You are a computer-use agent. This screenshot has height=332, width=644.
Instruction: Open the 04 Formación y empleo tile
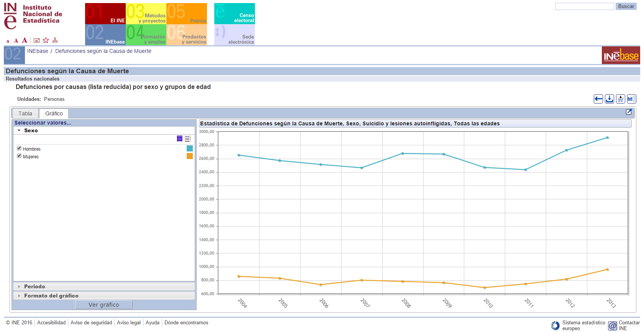(146, 35)
